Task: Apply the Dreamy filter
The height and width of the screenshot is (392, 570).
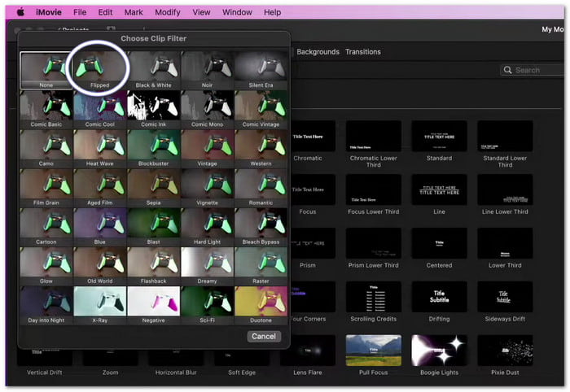Action: (x=207, y=266)
